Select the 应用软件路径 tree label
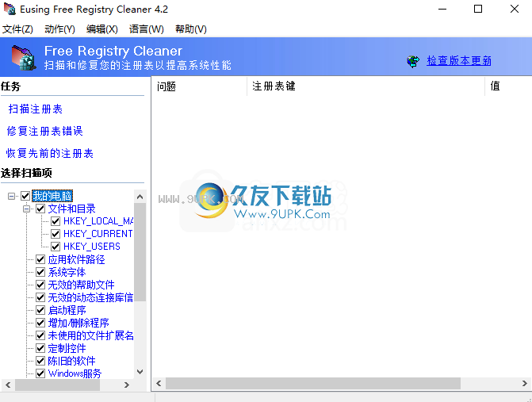The height and width of the screenshot is (402, 532). [x=76, y=259]
